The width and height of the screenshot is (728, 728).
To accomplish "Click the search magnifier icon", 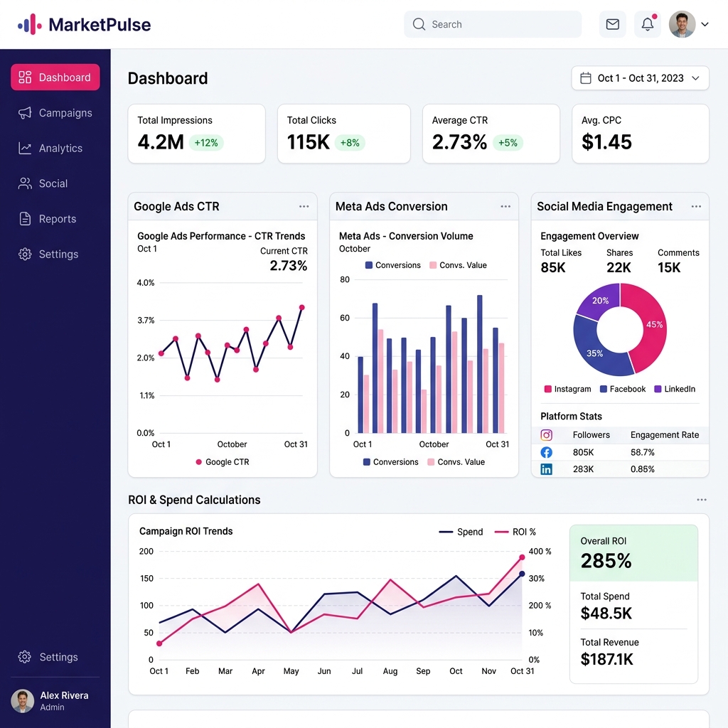I will point(419,24).
